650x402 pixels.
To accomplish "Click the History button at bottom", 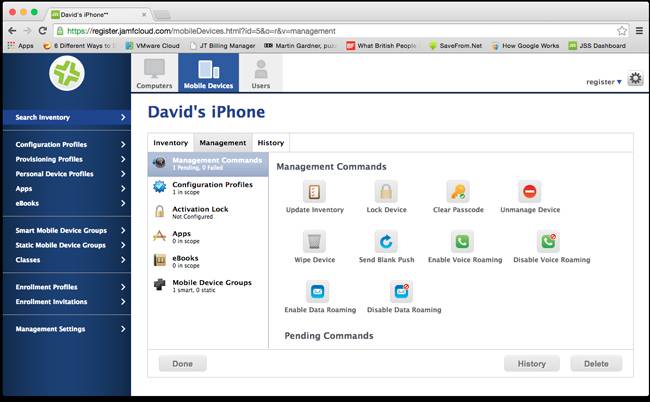I will tap(531, 363).
